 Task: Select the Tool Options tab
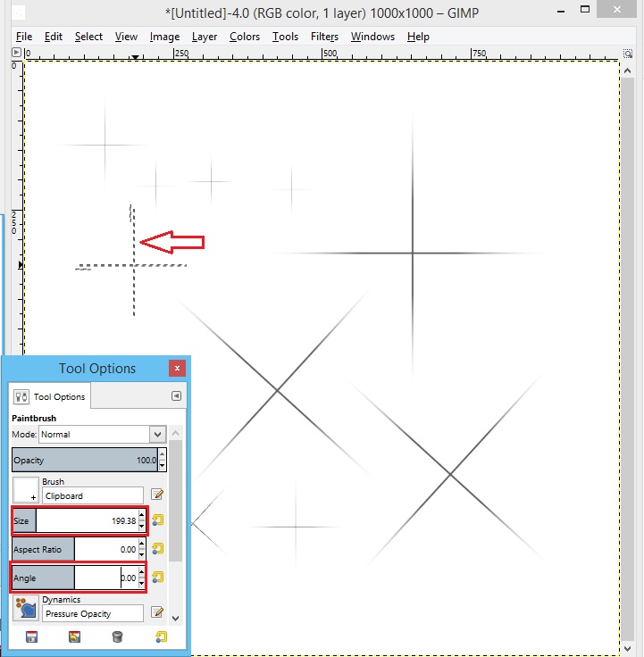pyautogui.click(x=50, y=396)
